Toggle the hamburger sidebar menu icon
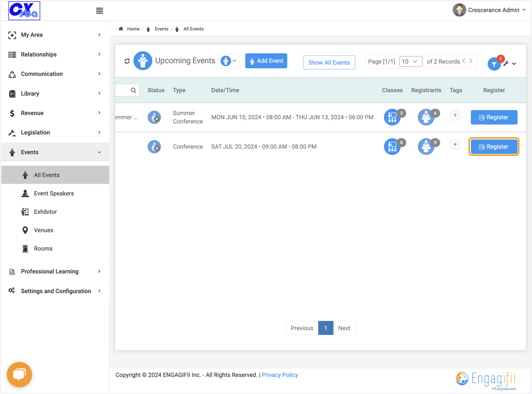532x394 pixels. click(x=100, y=11)
